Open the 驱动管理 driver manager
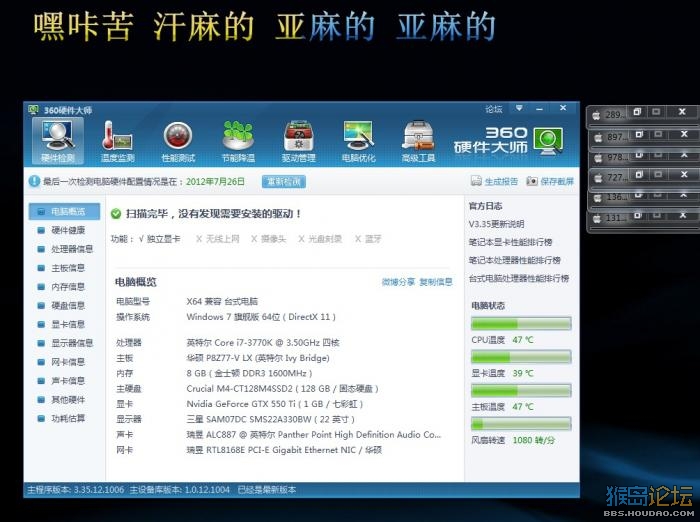Screen dimensions: 700x522 (298, 142)
